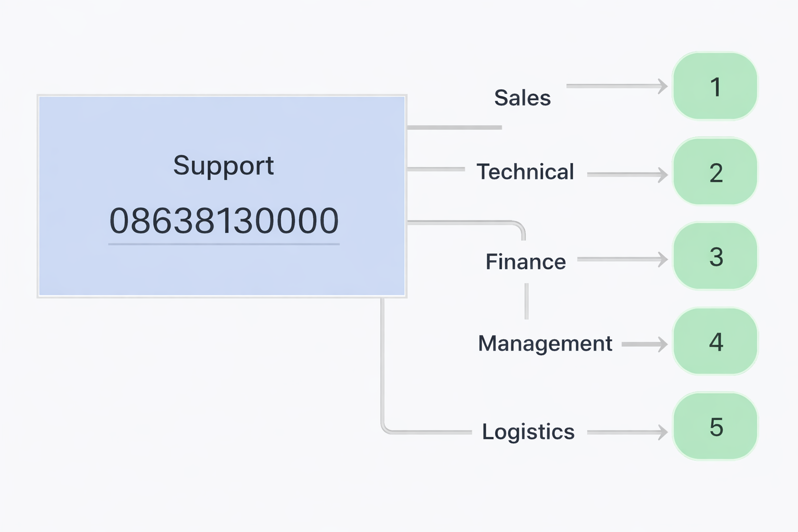Click the phone number 08638130000

point(224,221)
